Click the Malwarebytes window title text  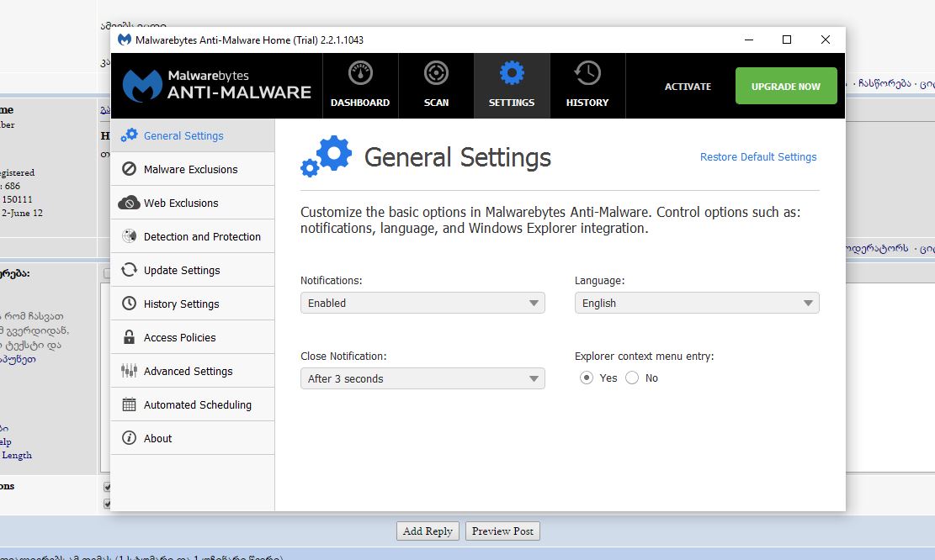(249, 40)
